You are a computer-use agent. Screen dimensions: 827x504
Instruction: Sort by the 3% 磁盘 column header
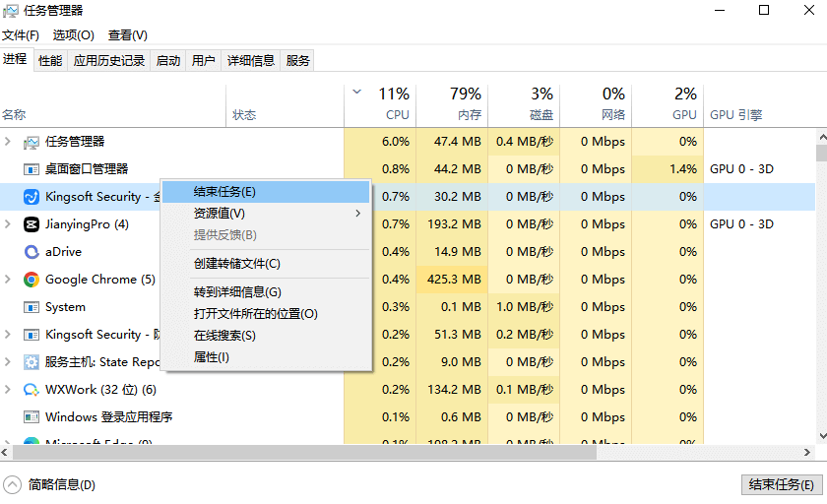pyautogui.click(x=524, y=106)
